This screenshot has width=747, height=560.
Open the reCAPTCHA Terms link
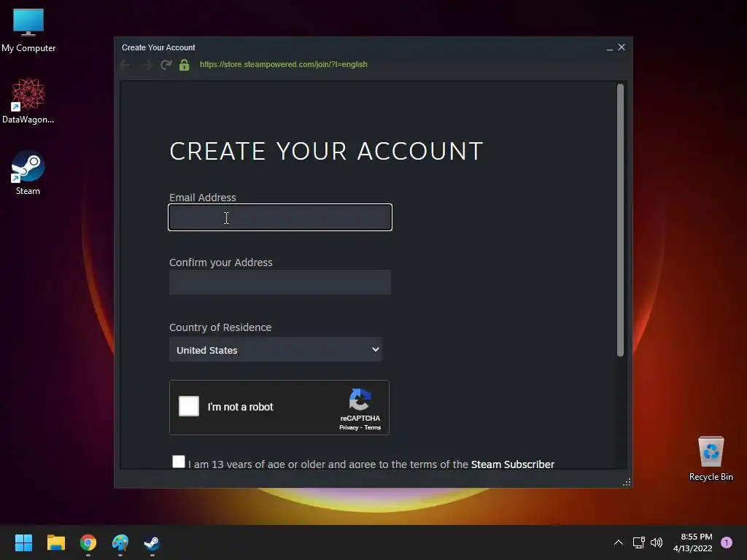click(373, 427)
